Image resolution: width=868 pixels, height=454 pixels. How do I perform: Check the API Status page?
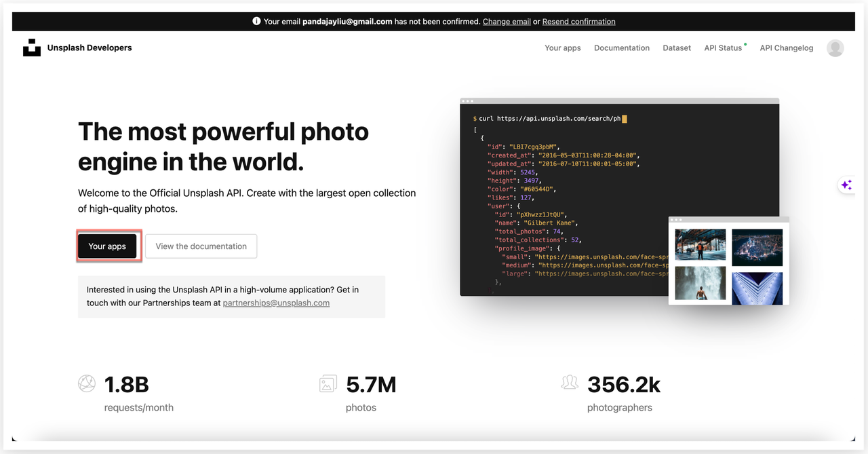[x=724, y=48]
